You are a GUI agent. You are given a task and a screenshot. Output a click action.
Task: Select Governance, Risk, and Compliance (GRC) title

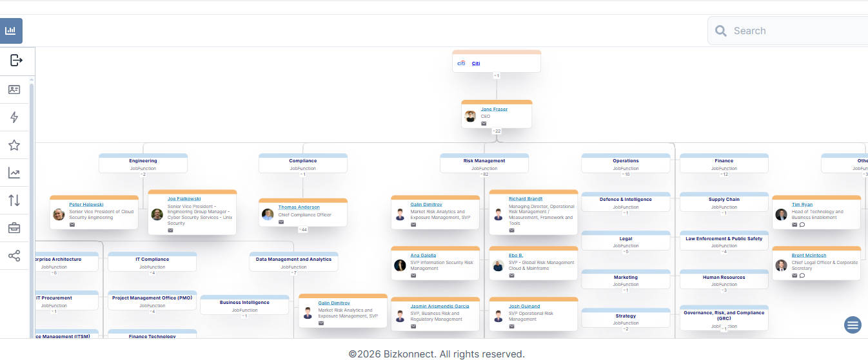click(724, 316)
